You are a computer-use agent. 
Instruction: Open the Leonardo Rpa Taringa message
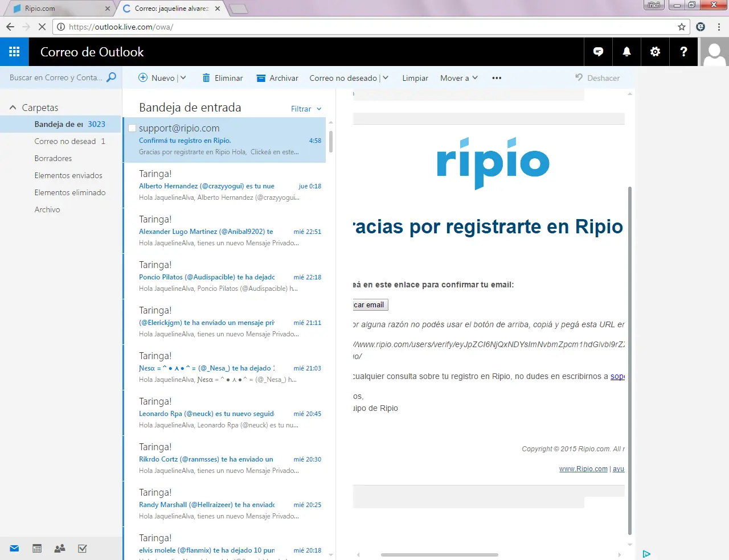pos(224,413)
